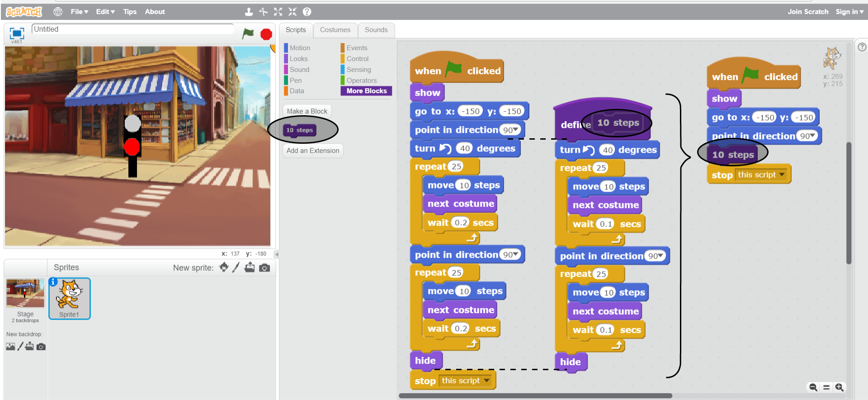Image resolution: width=868 pixels, height=400 pixels.
Task: Choose the Grow sprite tool
Action: (x=278, y=12)
